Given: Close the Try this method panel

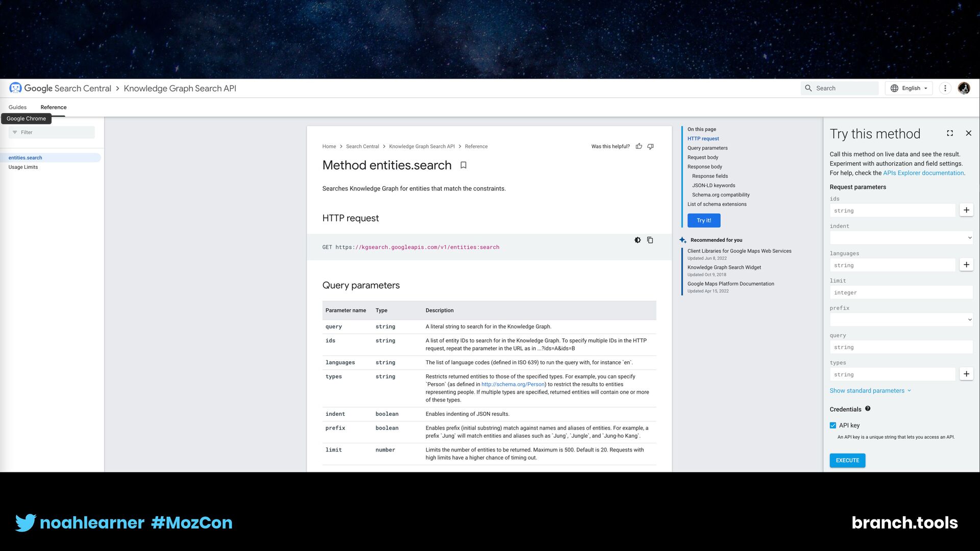Looking at the screenshot, I should [968, 133].
